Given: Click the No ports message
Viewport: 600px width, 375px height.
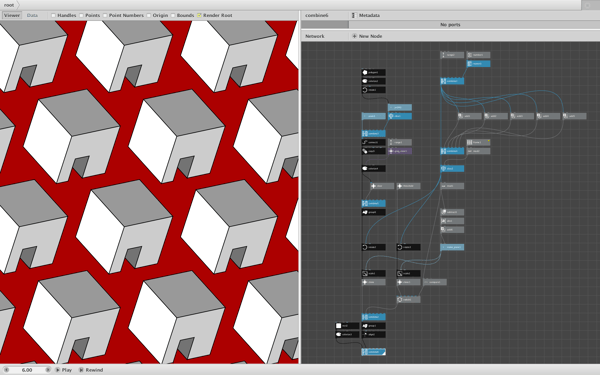Looking at the screenshot, I should tap(450, 24).
